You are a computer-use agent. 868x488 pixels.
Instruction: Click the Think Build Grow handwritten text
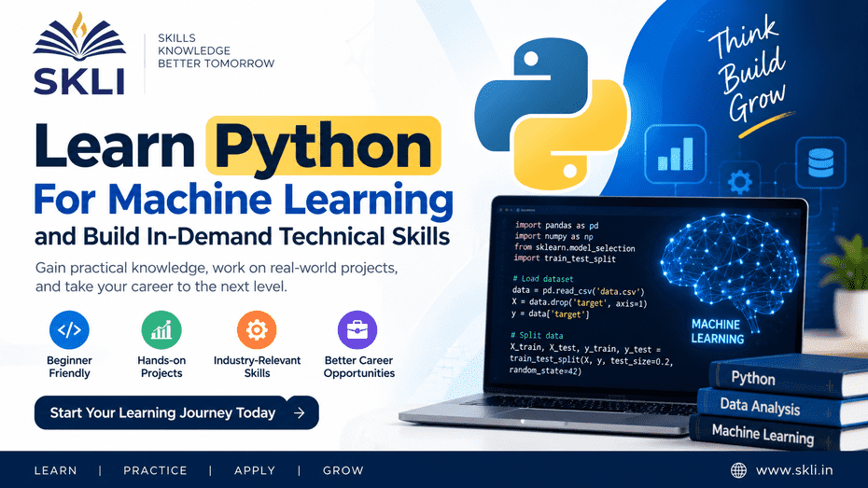749,70
